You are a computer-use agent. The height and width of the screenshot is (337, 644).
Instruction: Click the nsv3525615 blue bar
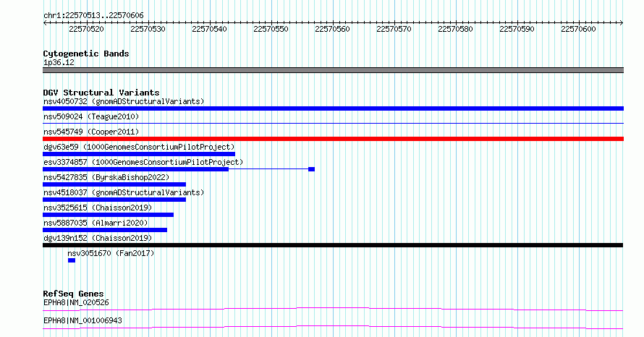tap(108, 215)
